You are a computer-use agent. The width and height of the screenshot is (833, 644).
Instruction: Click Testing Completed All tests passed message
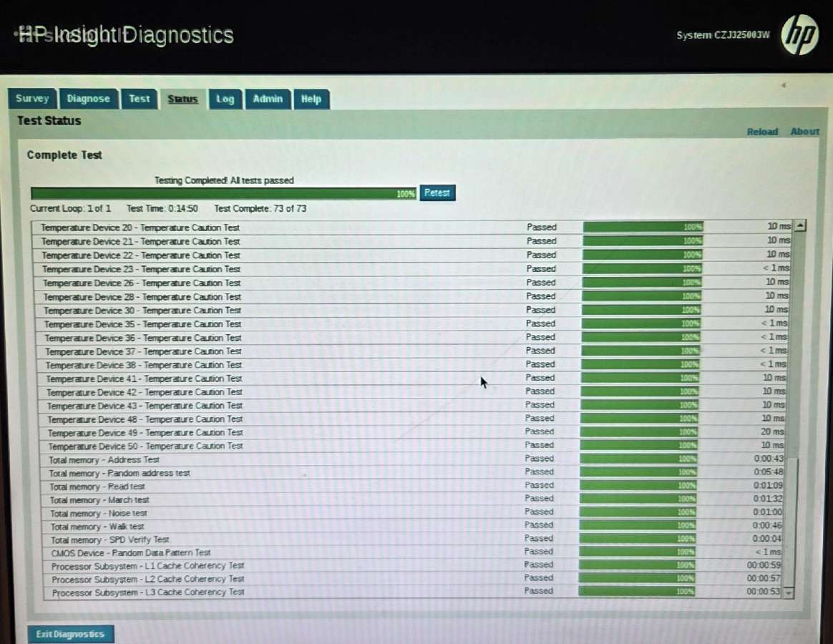click(224, 180)
